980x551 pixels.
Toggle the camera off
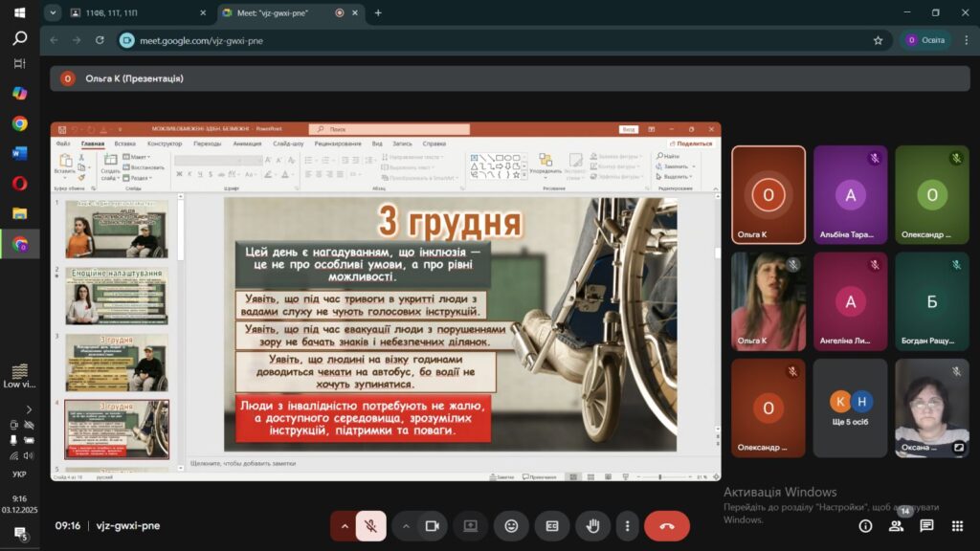pos(432,526)
